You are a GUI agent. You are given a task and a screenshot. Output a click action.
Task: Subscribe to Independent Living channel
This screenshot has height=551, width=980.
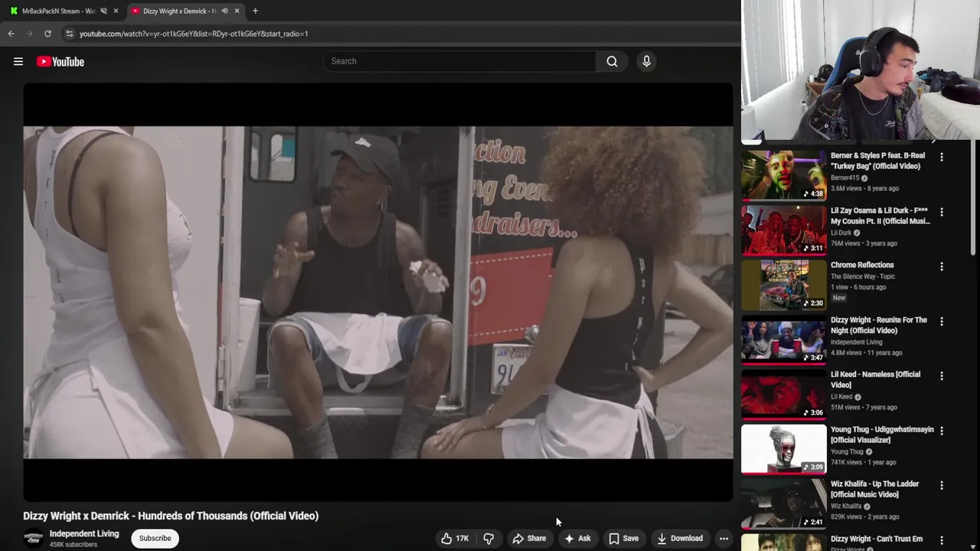(x=155, y=538)
